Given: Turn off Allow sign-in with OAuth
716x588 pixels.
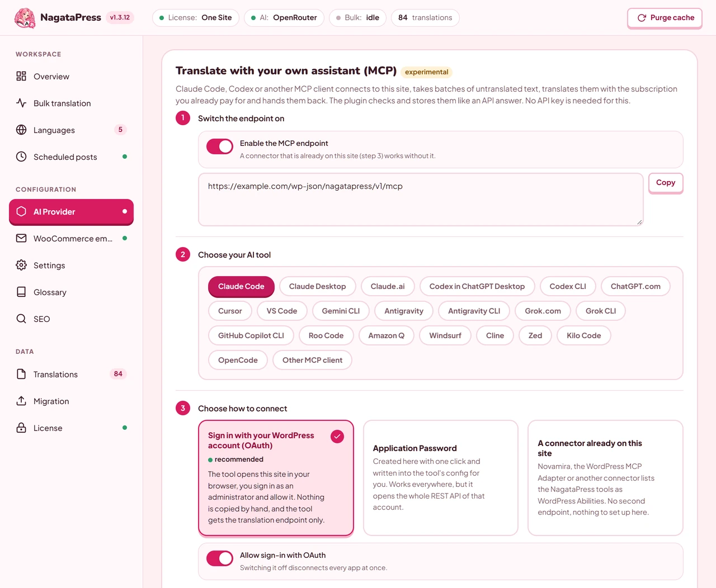Looking at the screenshot, I should [x=220, y=558].
